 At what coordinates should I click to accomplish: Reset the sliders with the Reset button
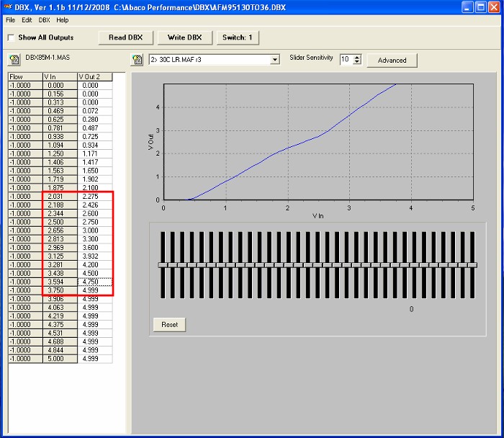tap(169, 325)
